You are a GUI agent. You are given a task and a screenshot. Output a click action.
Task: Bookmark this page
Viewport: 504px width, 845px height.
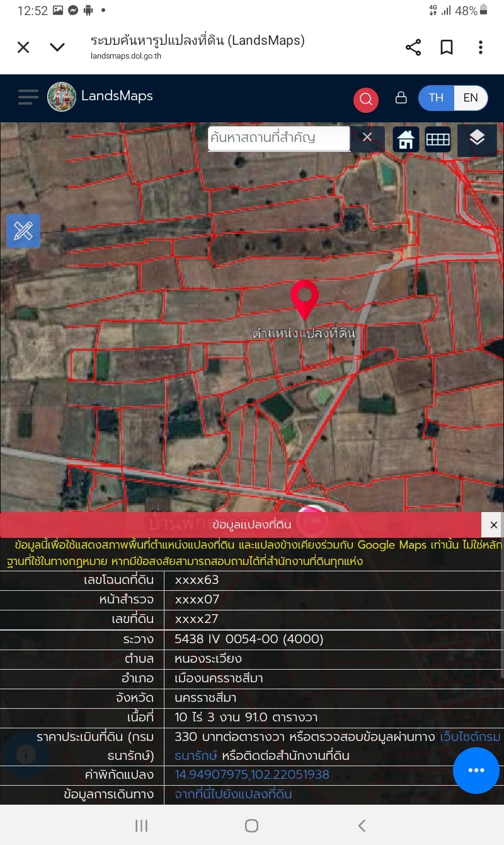click(x=447, y=47)
